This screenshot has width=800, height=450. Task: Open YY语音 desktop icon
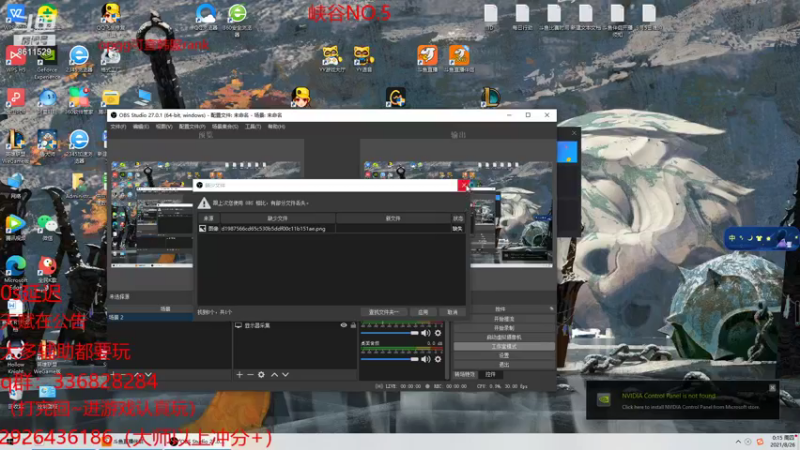[363, 58]
